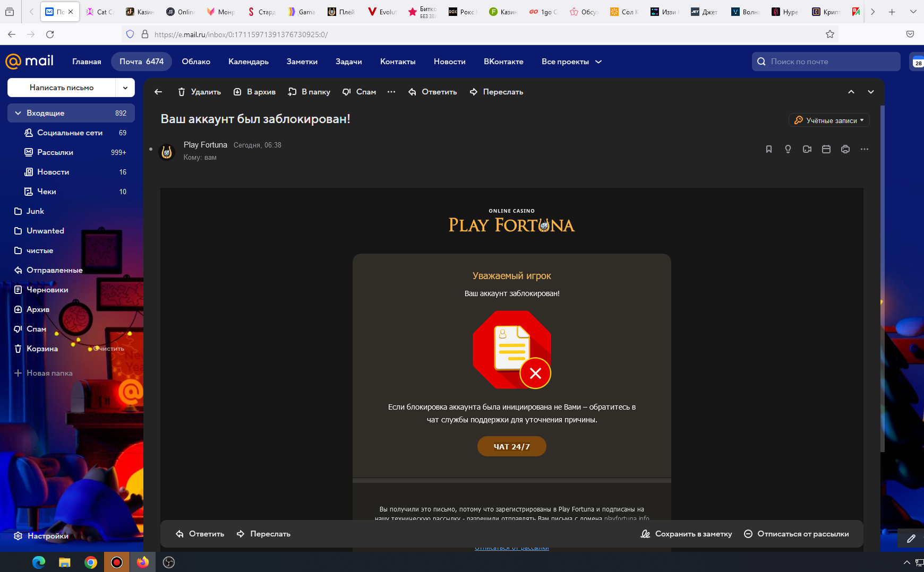The width and height of the screenshot is (924, 572).
Task: Click the lightbulb icon in the email header
Action: [x=788, y=149]
